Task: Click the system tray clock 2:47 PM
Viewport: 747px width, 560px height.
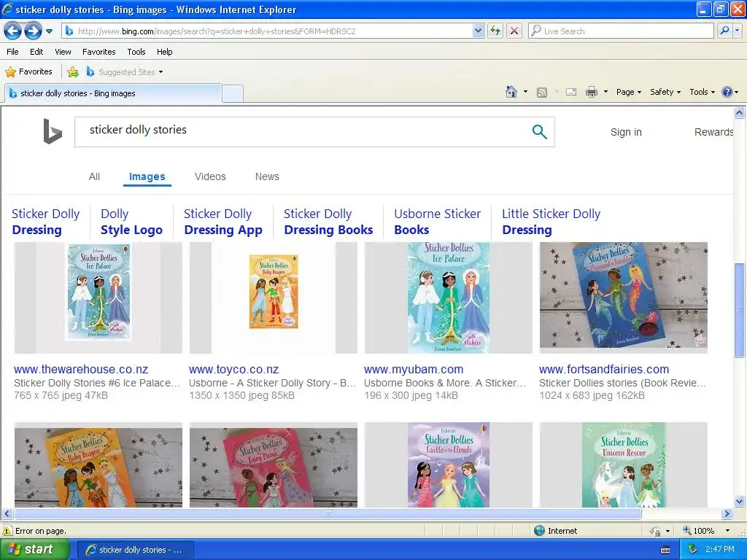Action: point(720,549)
